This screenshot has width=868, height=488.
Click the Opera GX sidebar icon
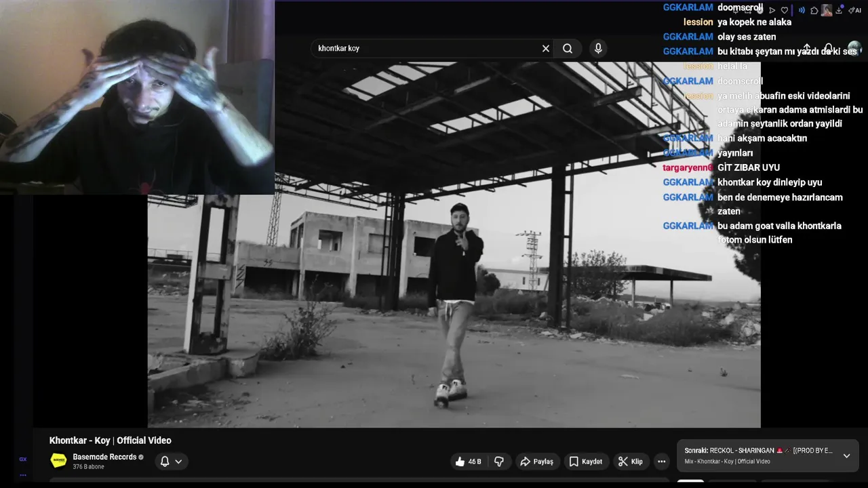23,459
